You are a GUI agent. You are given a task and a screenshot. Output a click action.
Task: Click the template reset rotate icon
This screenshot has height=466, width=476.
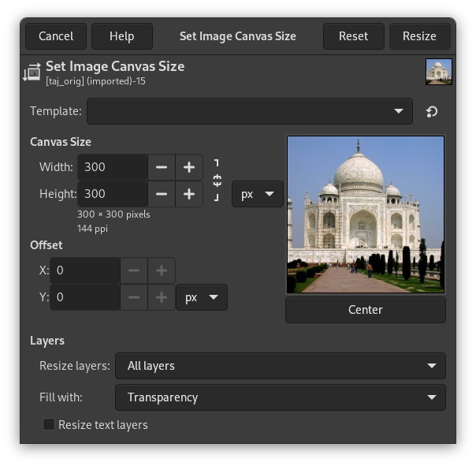click(x=432, y=112)
